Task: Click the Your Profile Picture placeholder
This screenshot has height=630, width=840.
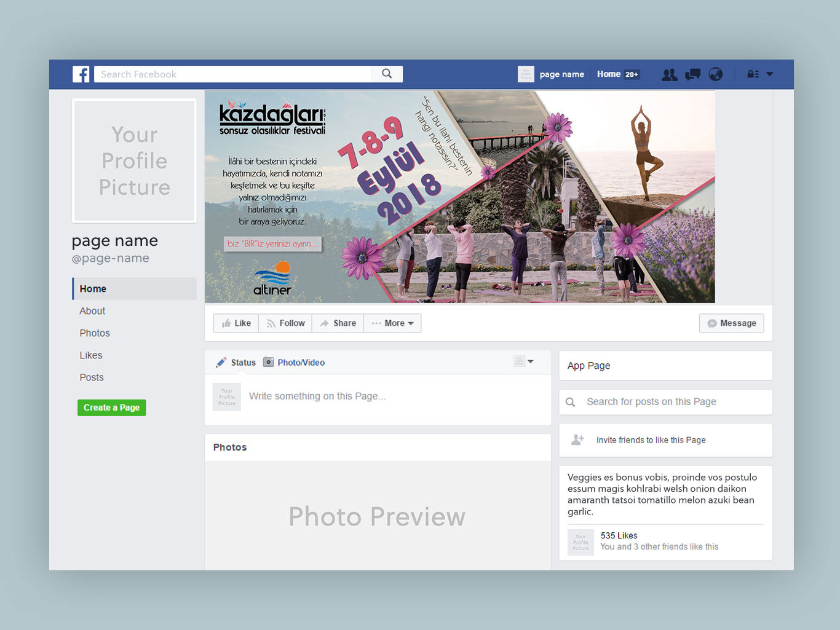Action: (134, 160)
